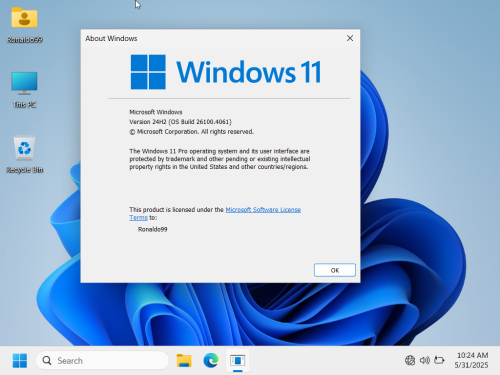Click the Terms link text
500x375 pixels.
click(x=138, y=218)
